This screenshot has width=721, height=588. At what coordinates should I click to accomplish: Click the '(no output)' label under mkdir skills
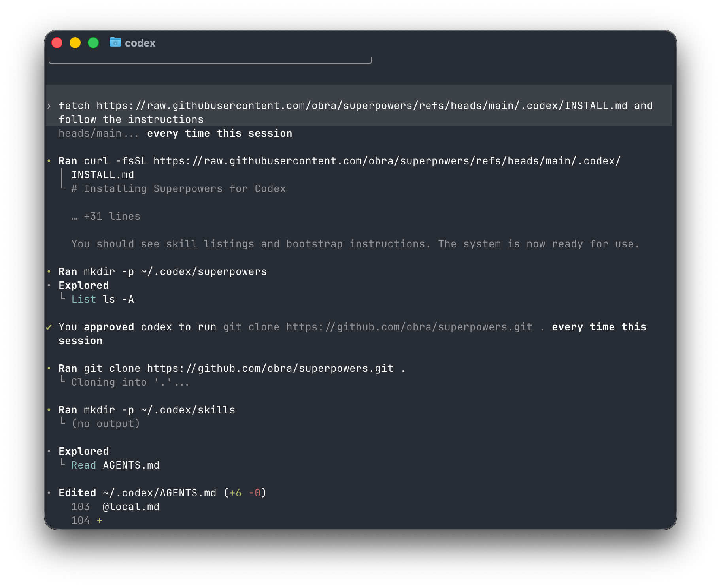[x=106, y=424]
